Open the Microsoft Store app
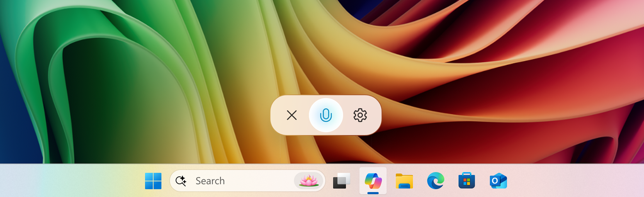Image resolution: width=644 pixels, height=197 pixels. click(467, 181)
